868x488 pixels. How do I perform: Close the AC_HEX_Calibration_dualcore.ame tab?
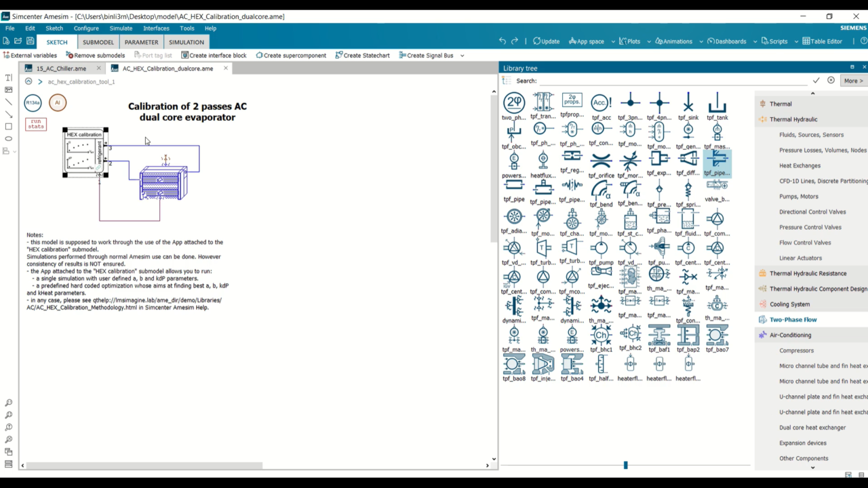(x=226, y=68)
